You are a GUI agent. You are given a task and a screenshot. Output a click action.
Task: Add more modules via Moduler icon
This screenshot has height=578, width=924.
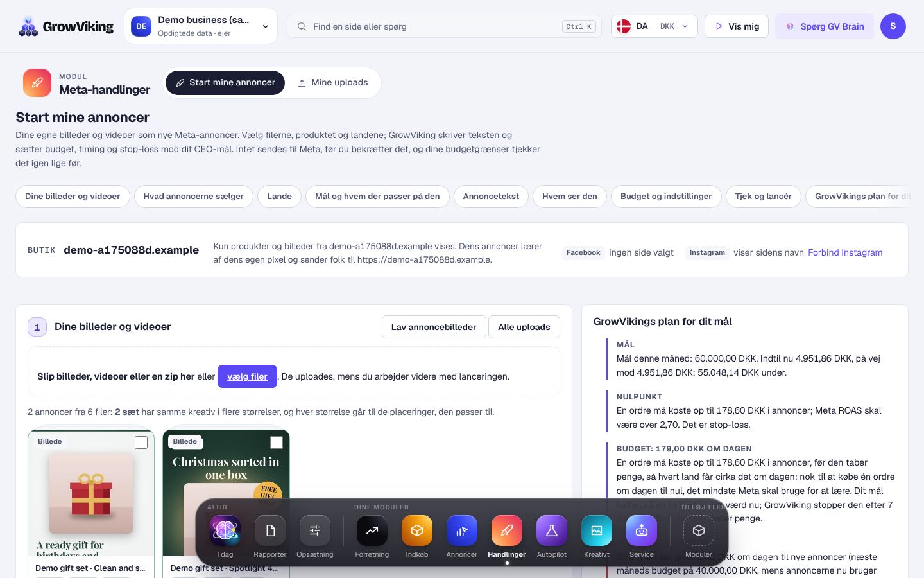click(x=699, y=530)
